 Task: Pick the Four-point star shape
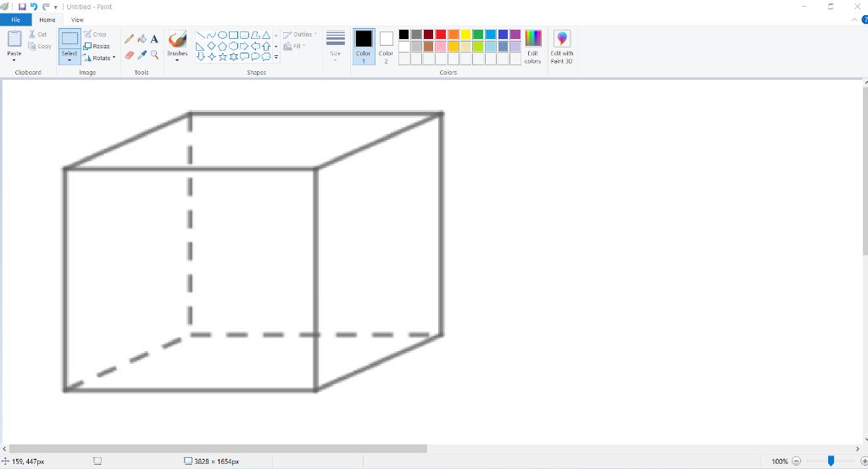pyautogui.click(x=211, y=57)
